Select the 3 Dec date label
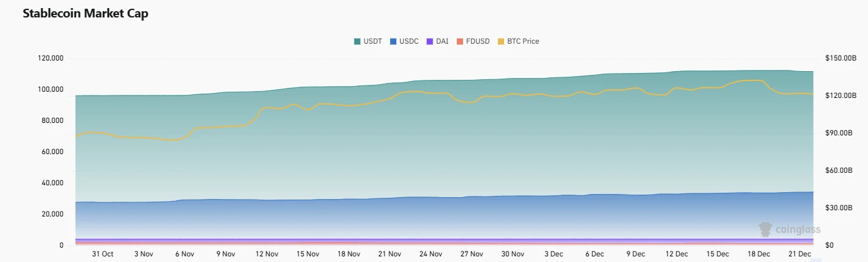The image size is (868, 262). (553, 254)
